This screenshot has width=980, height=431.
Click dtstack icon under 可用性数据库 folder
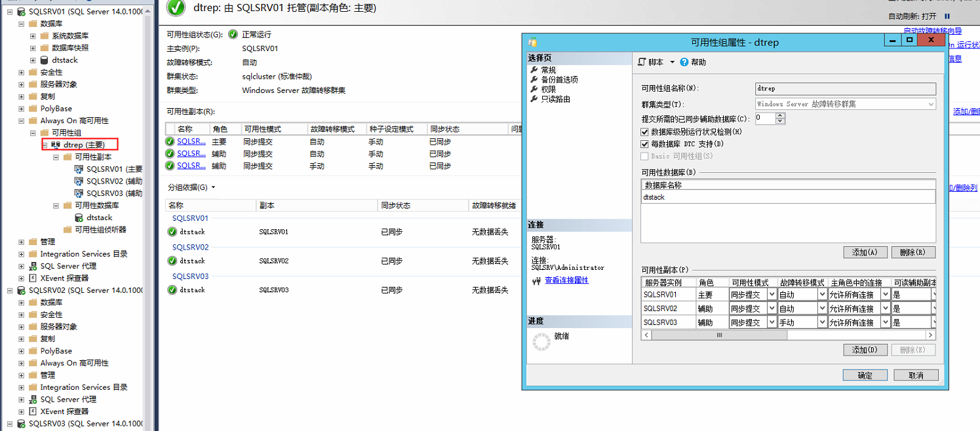coord(79,217)
